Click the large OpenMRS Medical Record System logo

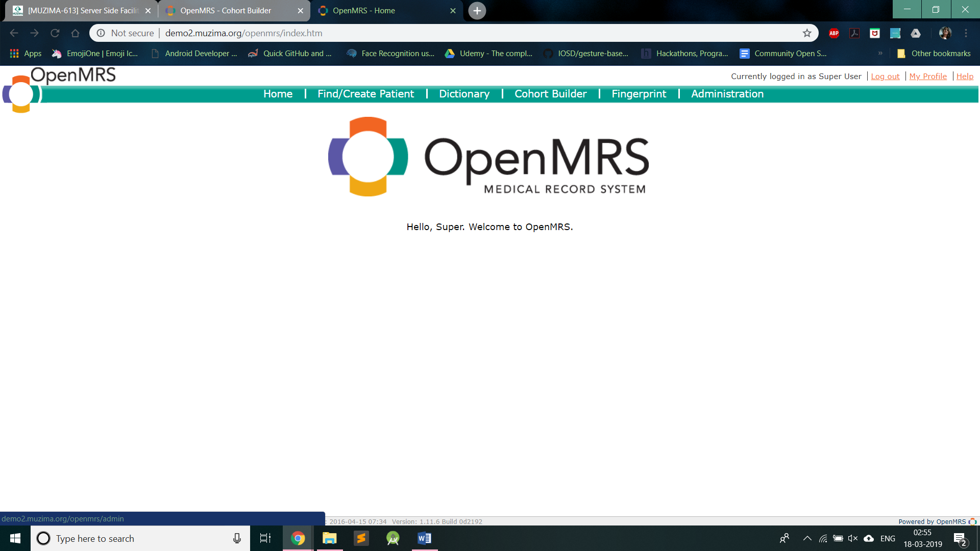pyautogui.click(x=488, y=157)
